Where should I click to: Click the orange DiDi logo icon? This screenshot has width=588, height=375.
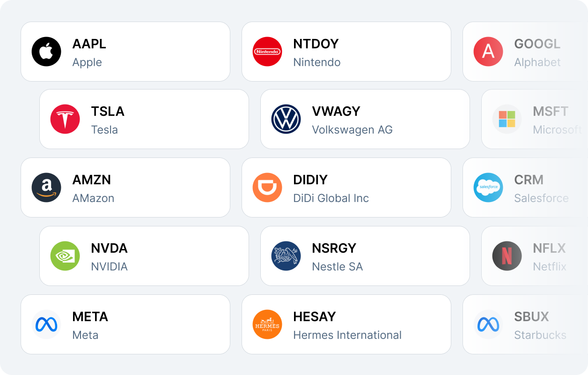tap(267, 187)
